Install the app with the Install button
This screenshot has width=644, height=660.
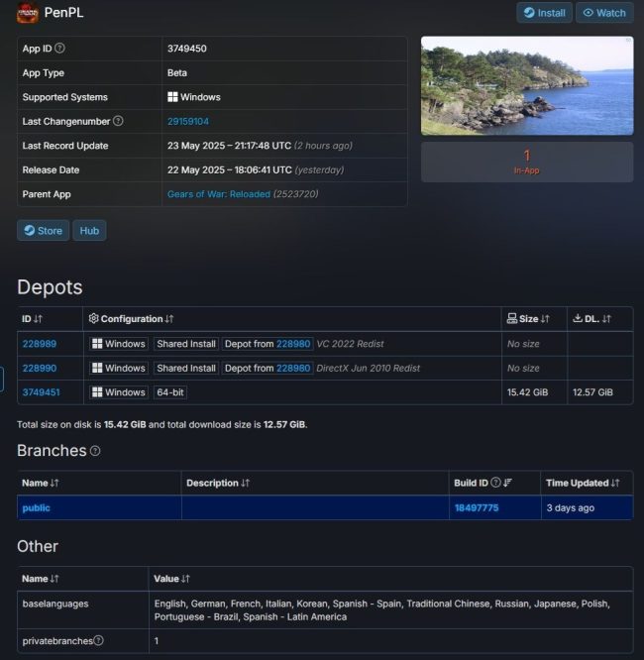point(544,13)
